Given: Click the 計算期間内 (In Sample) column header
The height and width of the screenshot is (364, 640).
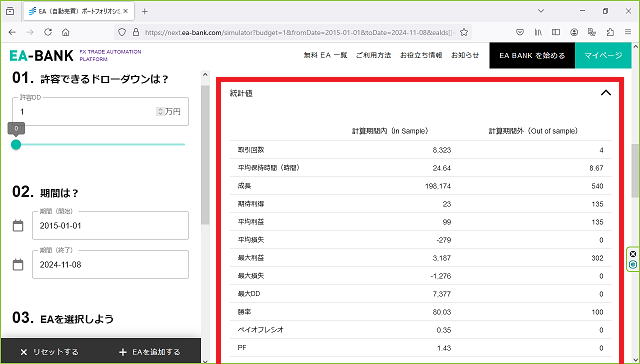Looking at the screenshot, I should coord(390,131).
